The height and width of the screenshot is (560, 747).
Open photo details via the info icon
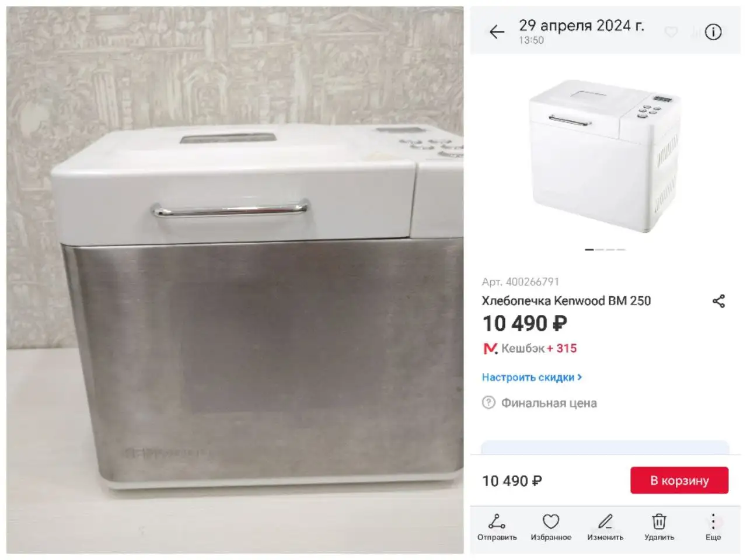coord(713,32)
